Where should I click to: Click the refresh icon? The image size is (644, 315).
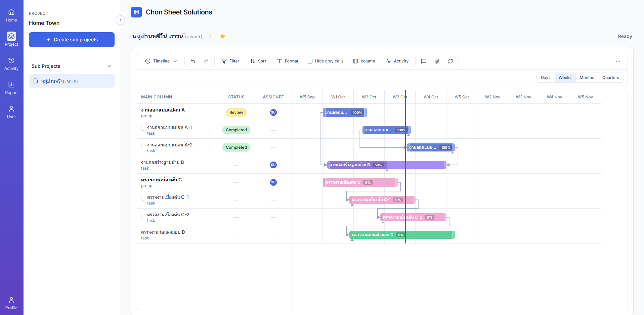click(450, 61)
